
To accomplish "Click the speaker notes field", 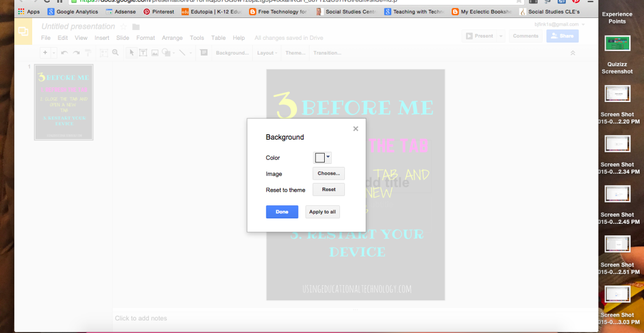I will [355, 318].
